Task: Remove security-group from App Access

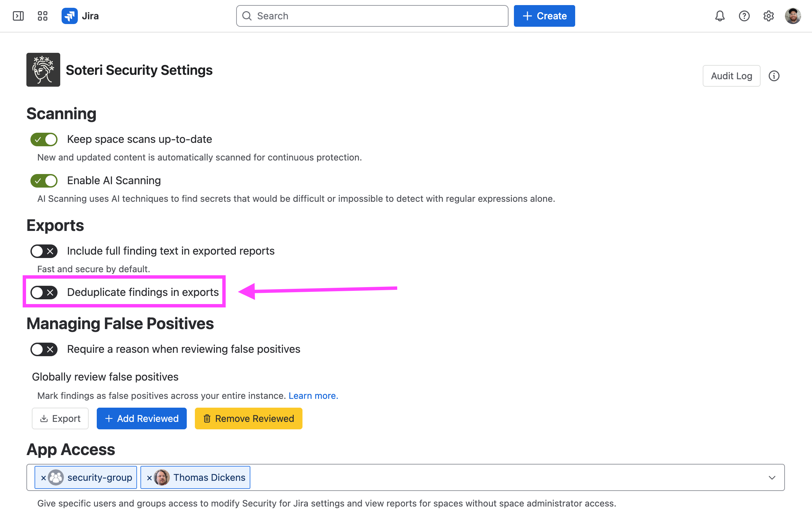Action: 43,478
